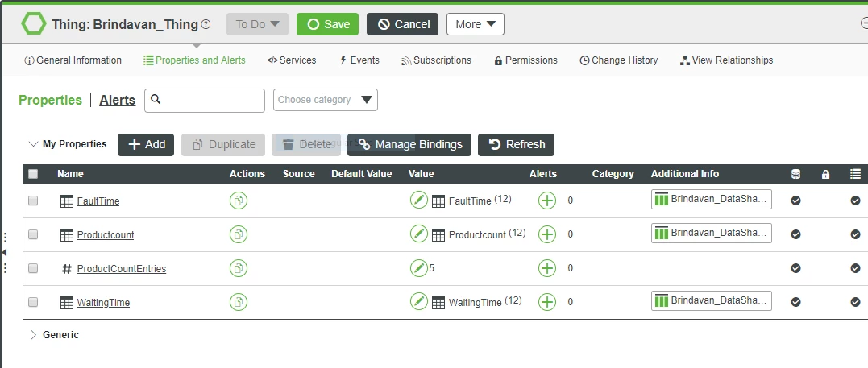Sort by Name column header
The image size is (868, 368).
pos(70,174)
